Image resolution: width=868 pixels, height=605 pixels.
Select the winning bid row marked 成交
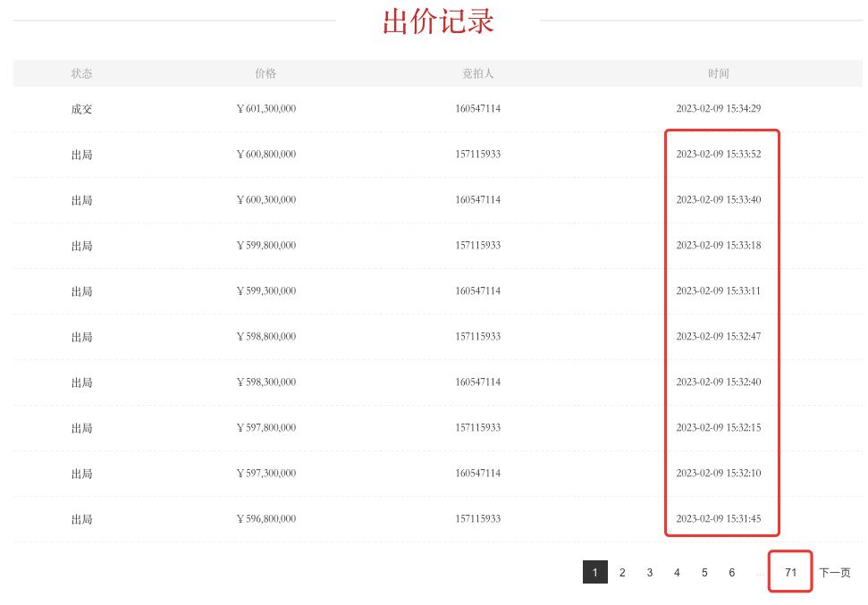pos(81,108)
